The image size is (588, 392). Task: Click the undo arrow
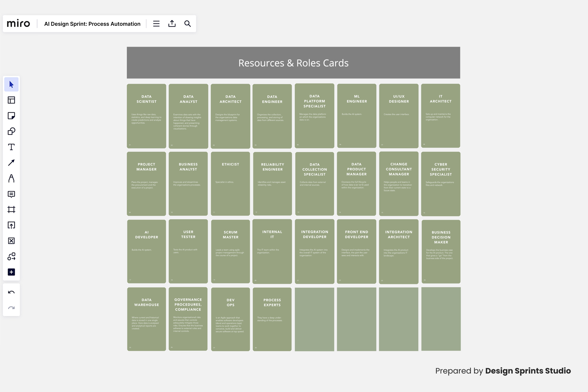click(11, 292)
